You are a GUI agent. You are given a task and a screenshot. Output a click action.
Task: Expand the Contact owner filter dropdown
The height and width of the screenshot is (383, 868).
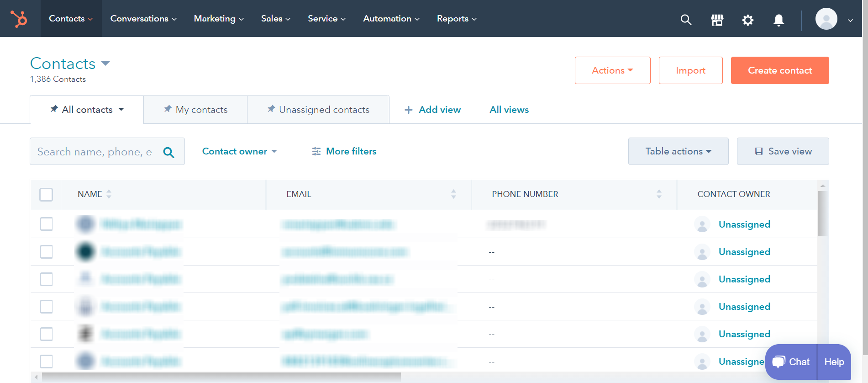pos(239,151)
